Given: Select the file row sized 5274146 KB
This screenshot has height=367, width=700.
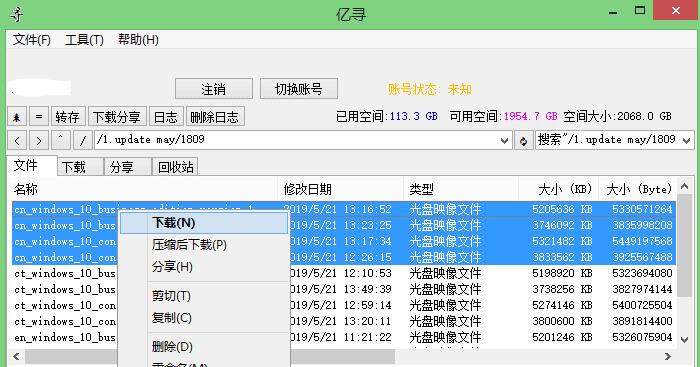Looking at the screenshot, I should point(344,305).
